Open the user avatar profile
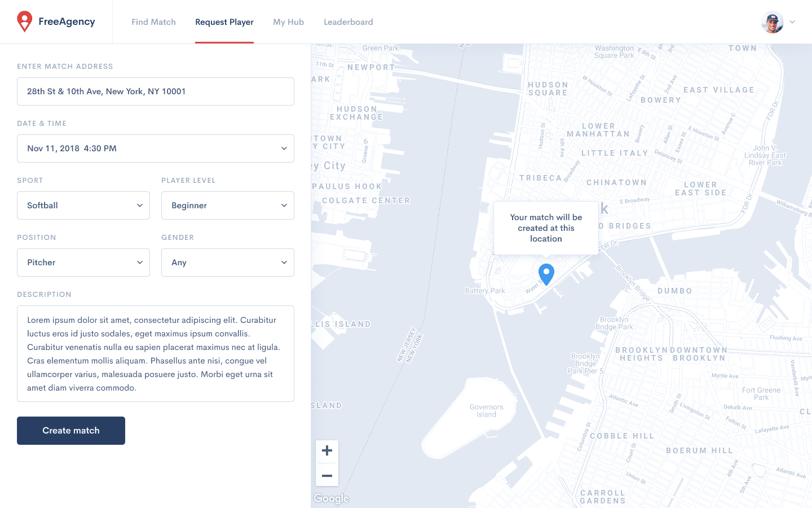 (x=773, y=22)
